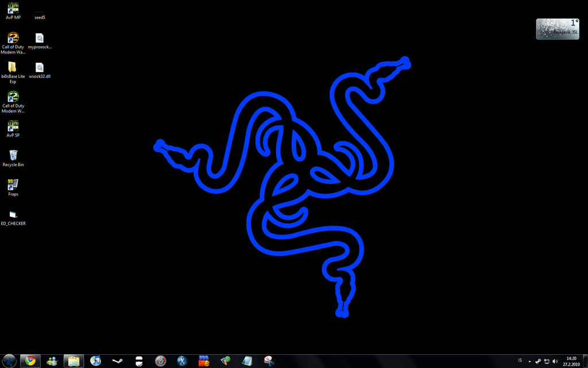Screen dimensions: 588x368
Task: Open the Notepad icon in the taskbar
Action: [247, 361]
